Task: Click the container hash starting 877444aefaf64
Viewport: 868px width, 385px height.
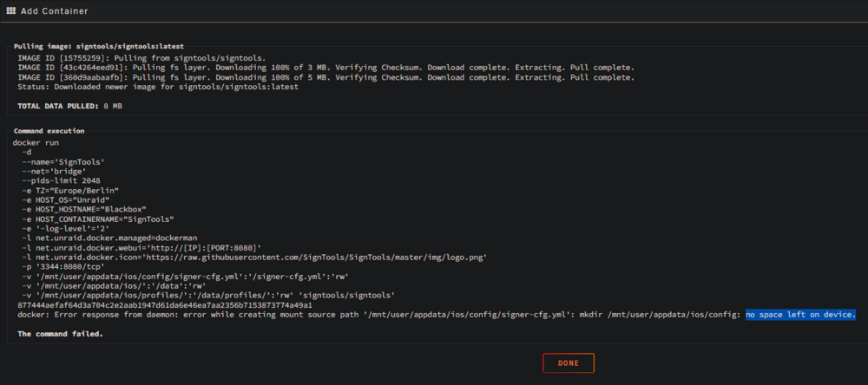Action: (x=165, y=305)
